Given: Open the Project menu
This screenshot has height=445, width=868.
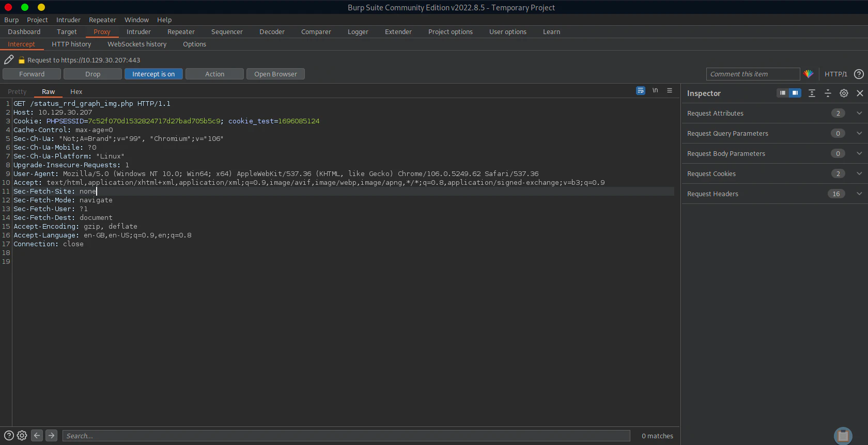Looking at the screenshot, I should pyautogui.click(x=37, y=20).
